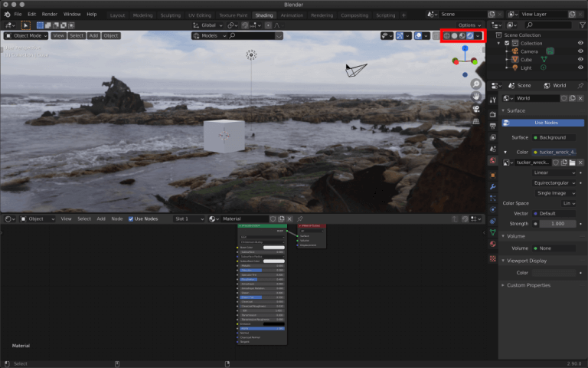Click Options button in viewport header
588x368 pixels.
pos(468,25)
